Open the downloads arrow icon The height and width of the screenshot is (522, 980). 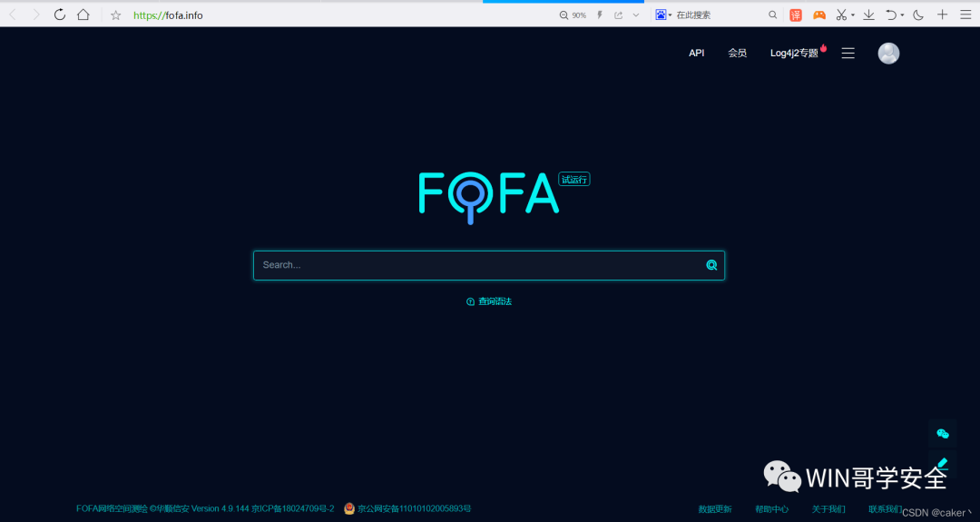click(868, 15)
